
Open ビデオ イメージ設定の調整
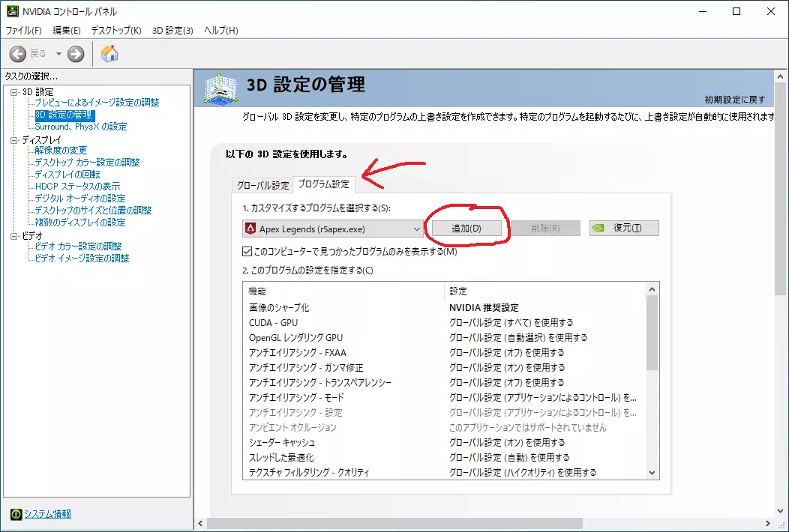click(82, 259)
